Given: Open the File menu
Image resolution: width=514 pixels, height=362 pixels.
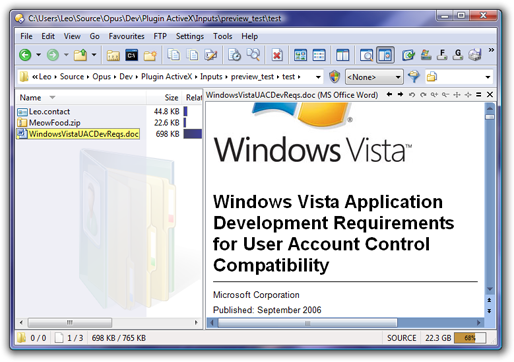Looking at the screenshot, I should pos(26,36).
